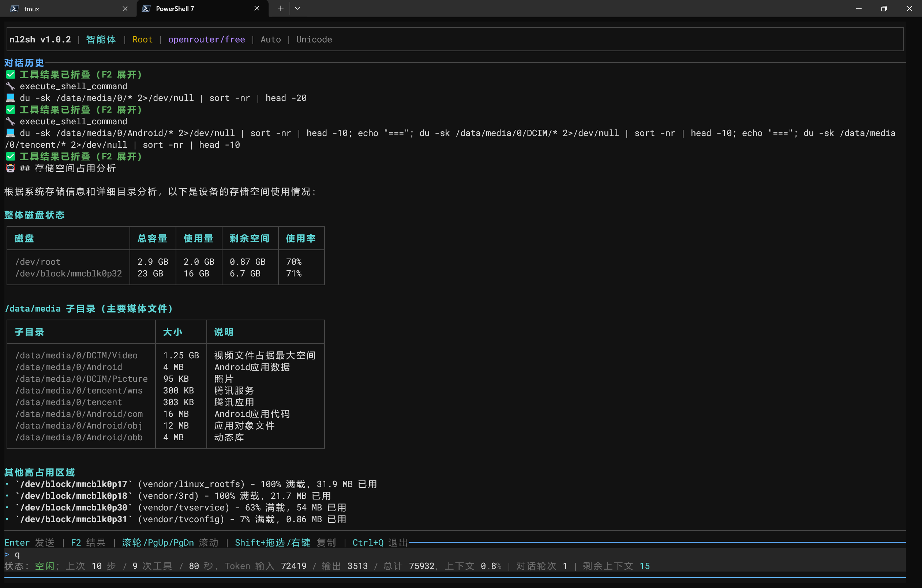Click the Token 输入 72419 status value

[x=265, y=566]
